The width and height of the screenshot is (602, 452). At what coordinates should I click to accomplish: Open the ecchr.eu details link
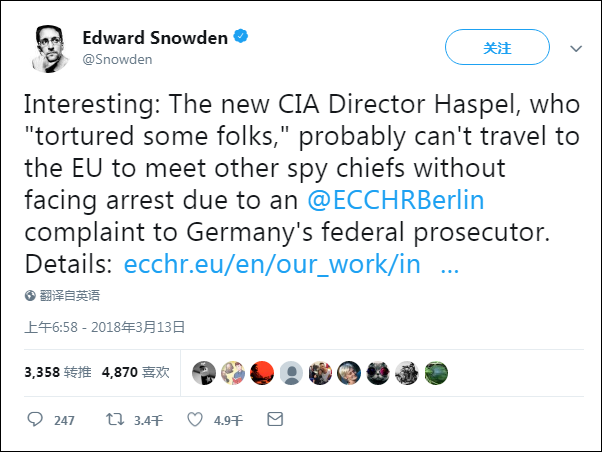(x=272, y=265)
